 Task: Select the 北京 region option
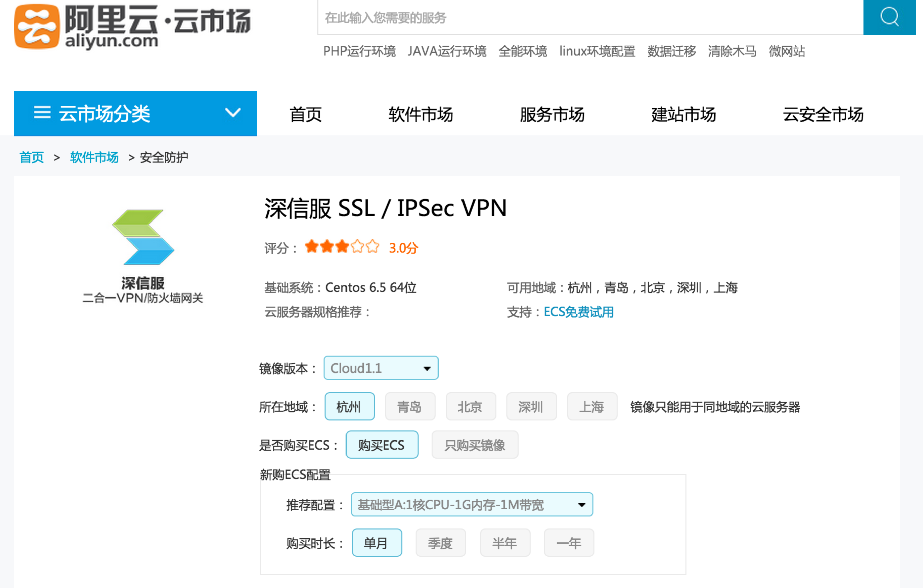(471, 406)
